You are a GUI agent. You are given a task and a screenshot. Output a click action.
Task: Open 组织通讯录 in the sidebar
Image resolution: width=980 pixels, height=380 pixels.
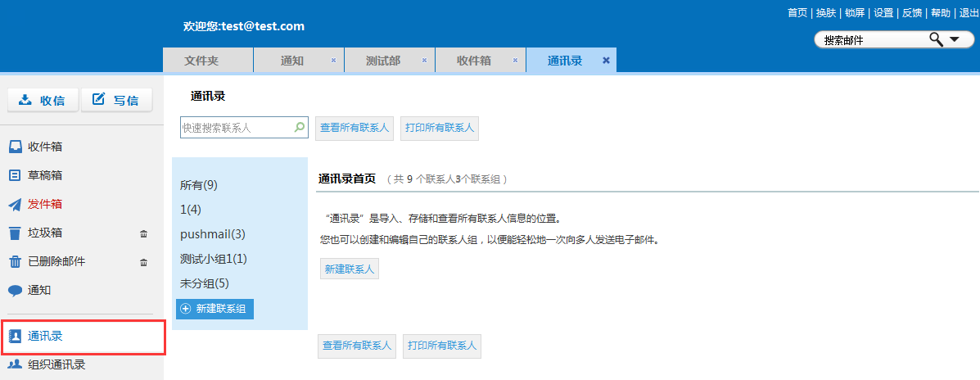tap(56, 364)
